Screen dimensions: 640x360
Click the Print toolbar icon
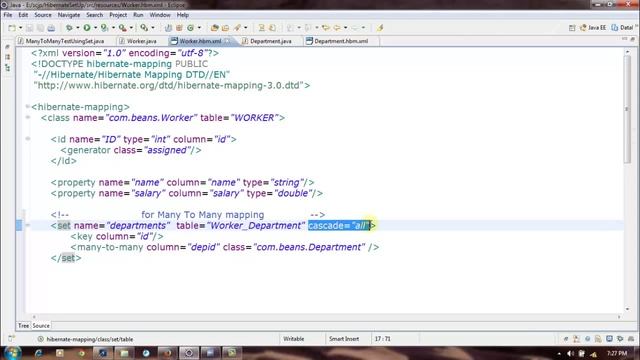(51, 28)
